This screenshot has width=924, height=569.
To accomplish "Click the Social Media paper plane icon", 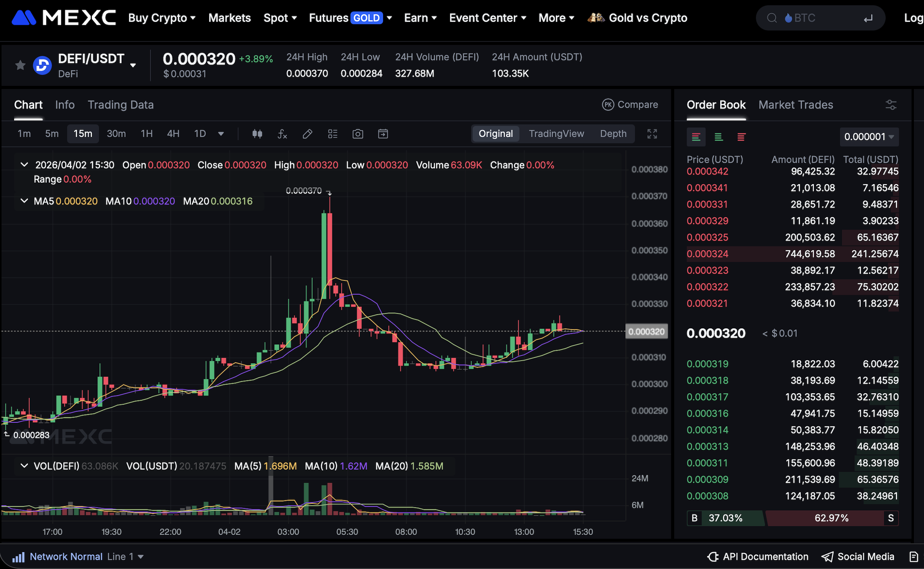I will (827, 557).
